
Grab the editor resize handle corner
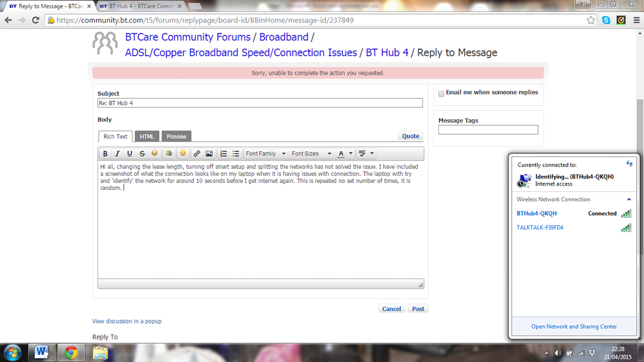click(x=420, y=284)
